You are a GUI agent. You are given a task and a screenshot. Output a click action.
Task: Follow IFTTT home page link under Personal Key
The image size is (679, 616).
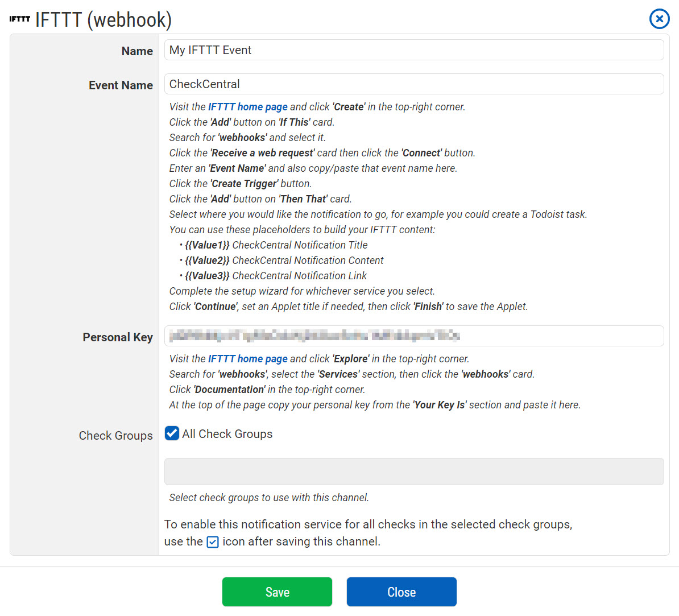(247, 359)
